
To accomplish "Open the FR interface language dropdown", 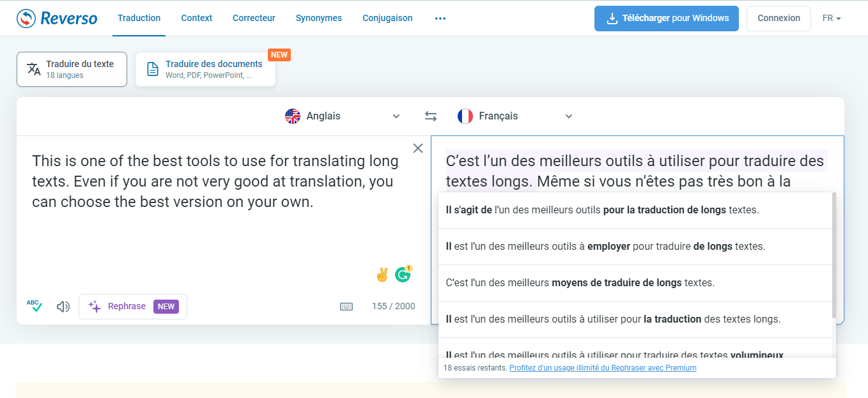I will [x=831, y=19].
